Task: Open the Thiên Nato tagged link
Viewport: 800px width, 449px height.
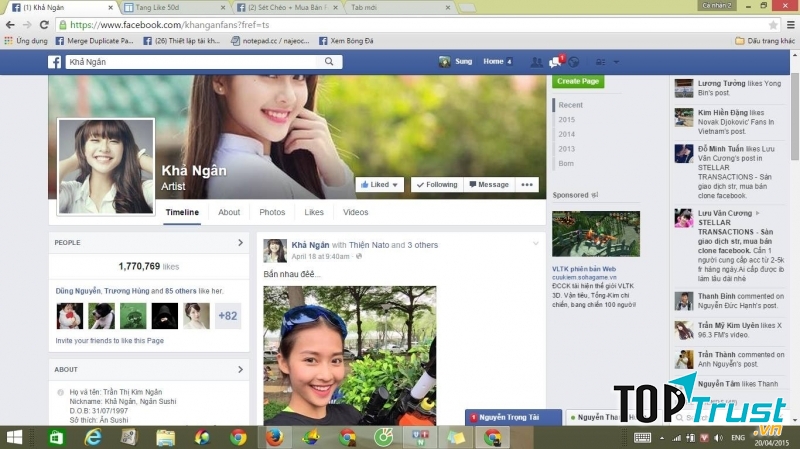Action: point(369,245)
